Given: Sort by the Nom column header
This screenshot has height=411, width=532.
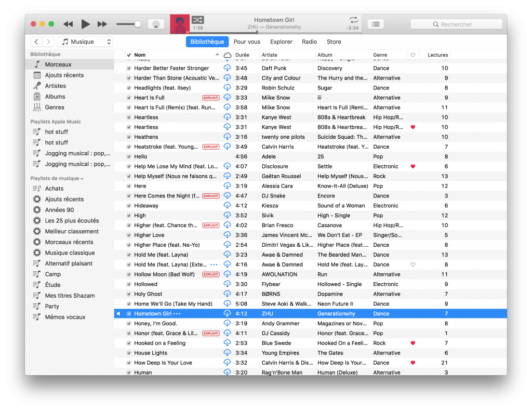Looking at the screenshot, I should [x=177, y=55].
